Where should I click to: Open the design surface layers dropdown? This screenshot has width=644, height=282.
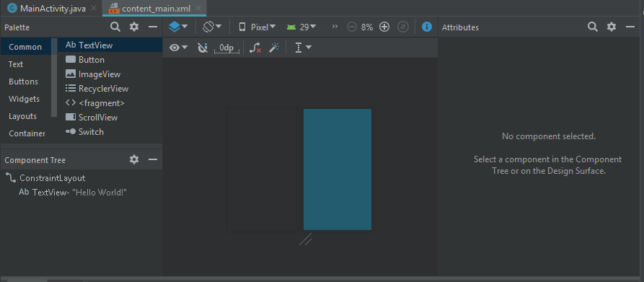pyautogui.click(x=179, y=27)
